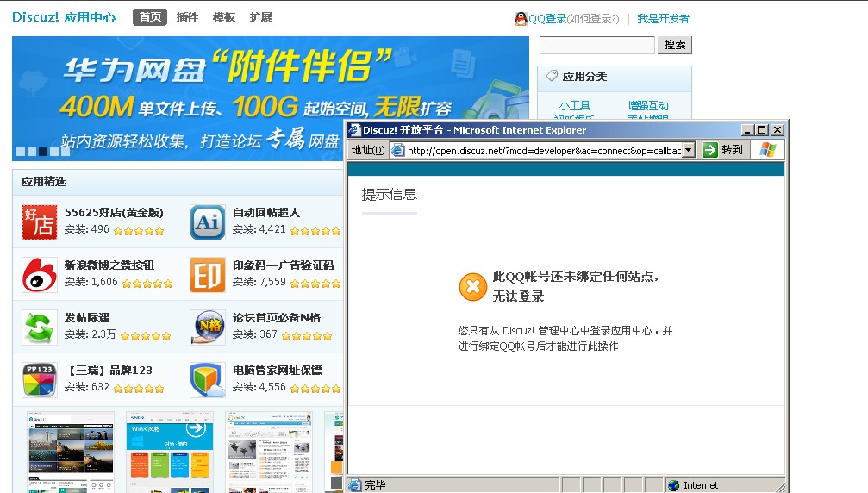This screenshot has width=868, height=493.
Task: Select the first banner slide indicator
Action: coord(21,151)
